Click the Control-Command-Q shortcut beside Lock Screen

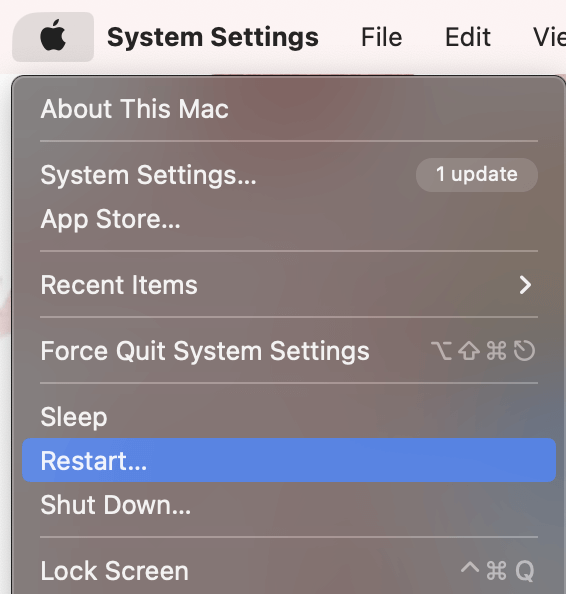(x=497, y=571)
